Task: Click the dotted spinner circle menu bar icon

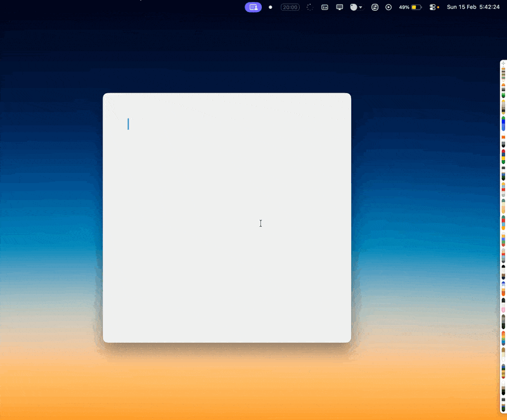Action: click(309, 7)
